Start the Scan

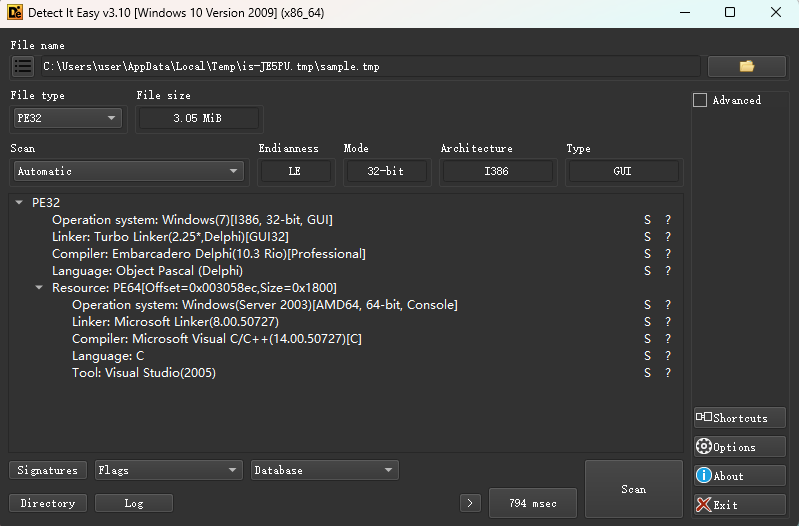click(633, 489)
